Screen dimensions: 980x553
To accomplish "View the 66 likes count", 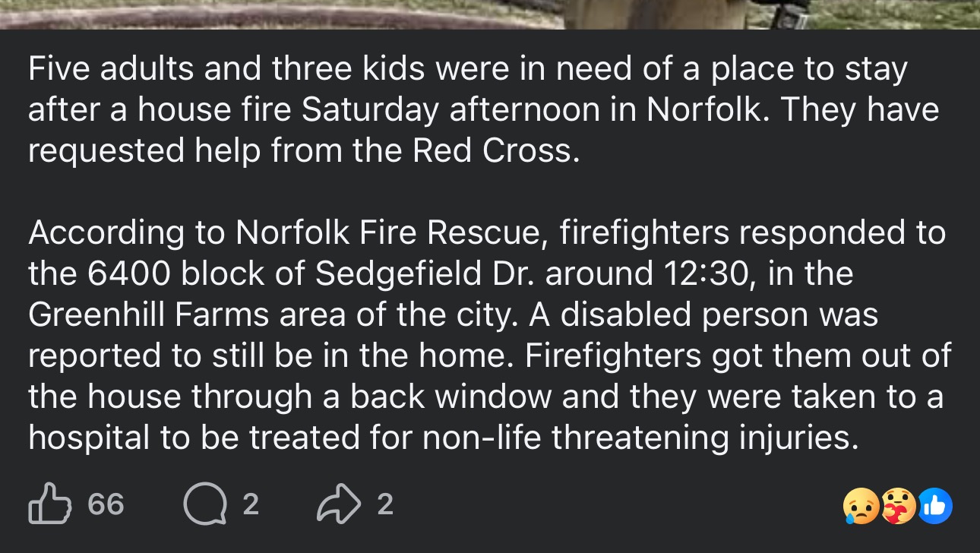I will 106,504.
